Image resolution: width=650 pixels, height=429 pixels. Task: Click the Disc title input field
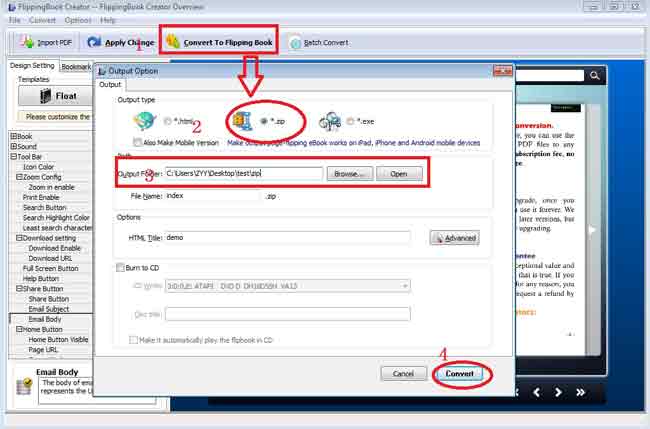pos(288,314)
